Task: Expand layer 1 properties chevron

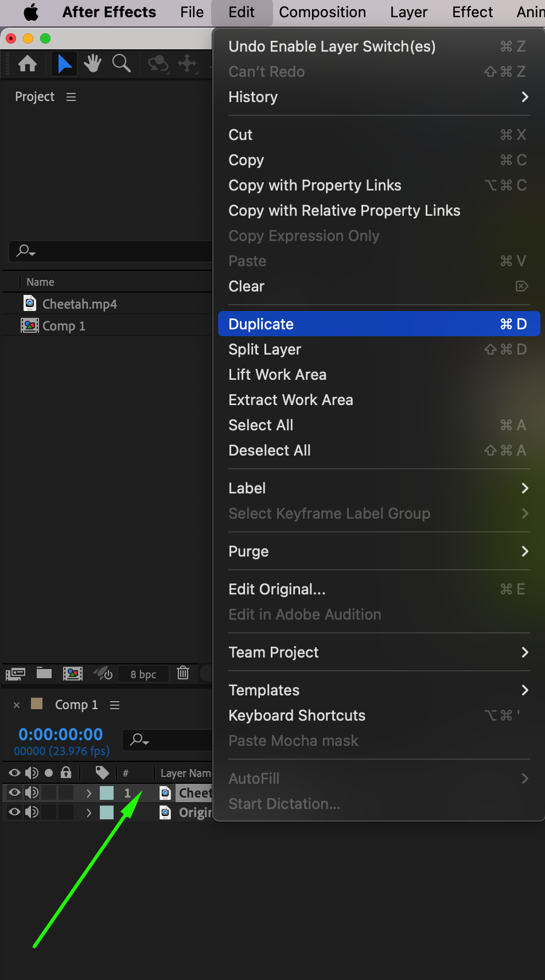Action: pos(89,793)
